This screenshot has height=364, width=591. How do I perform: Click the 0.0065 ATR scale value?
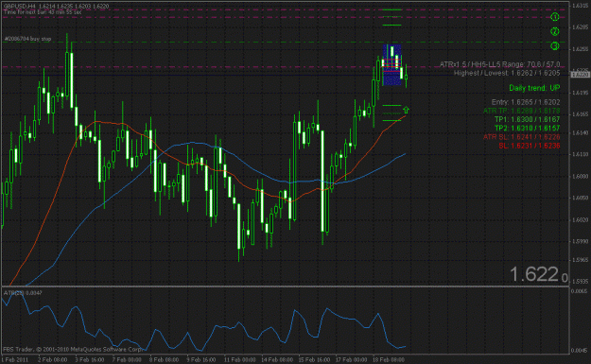(580, 291)
